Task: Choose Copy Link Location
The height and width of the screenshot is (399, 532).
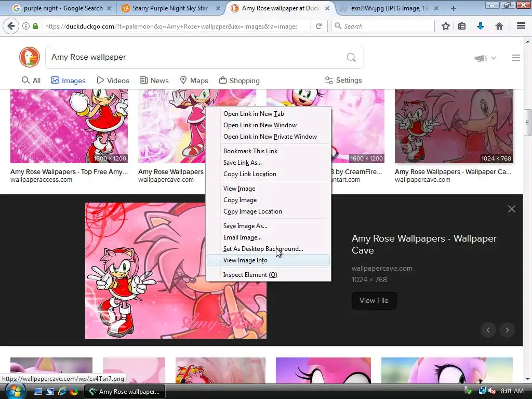Action: [x=268, y=174]
